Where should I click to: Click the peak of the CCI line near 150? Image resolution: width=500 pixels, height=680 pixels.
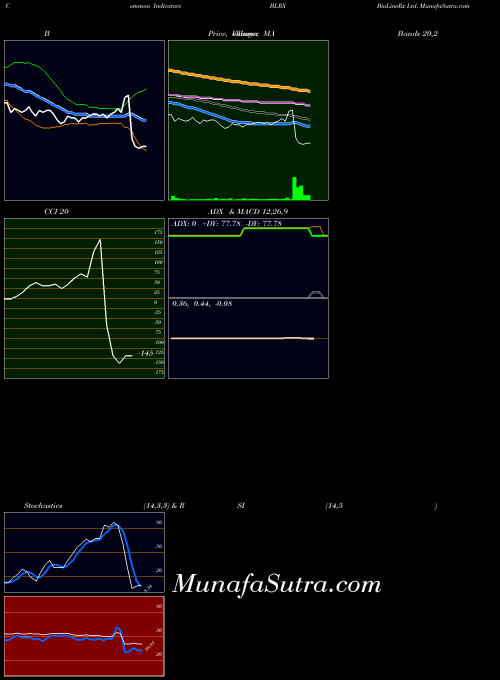click(100, 240)
